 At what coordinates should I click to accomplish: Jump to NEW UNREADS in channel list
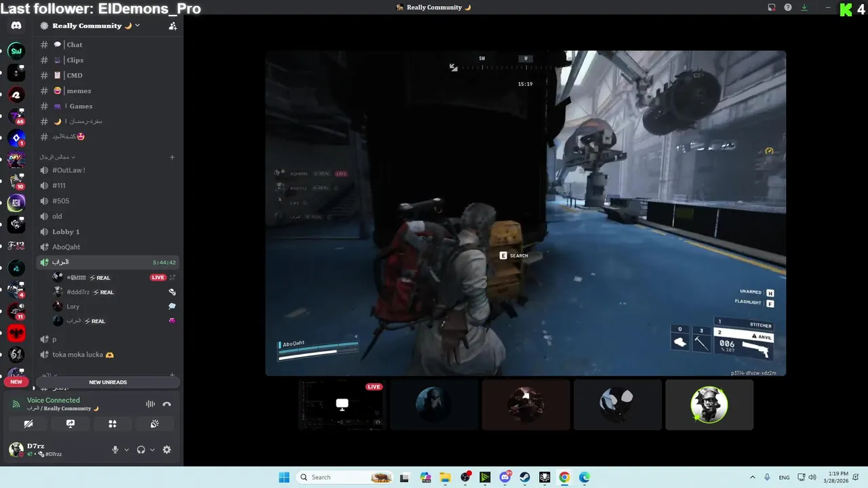[x=108, y=382]
